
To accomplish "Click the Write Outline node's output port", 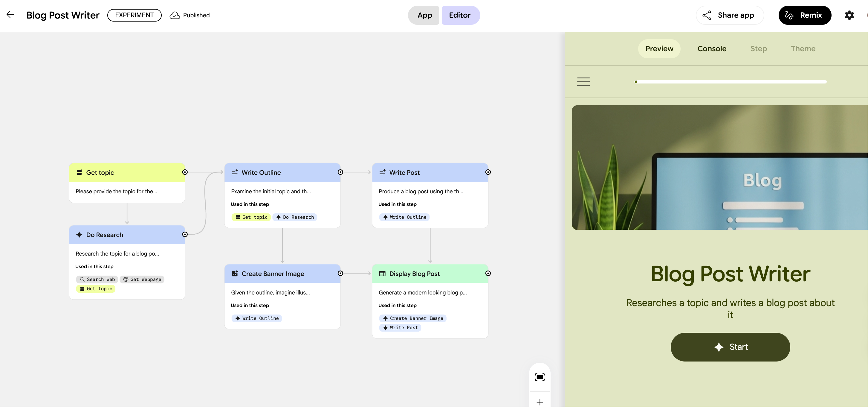I will 340,172.
